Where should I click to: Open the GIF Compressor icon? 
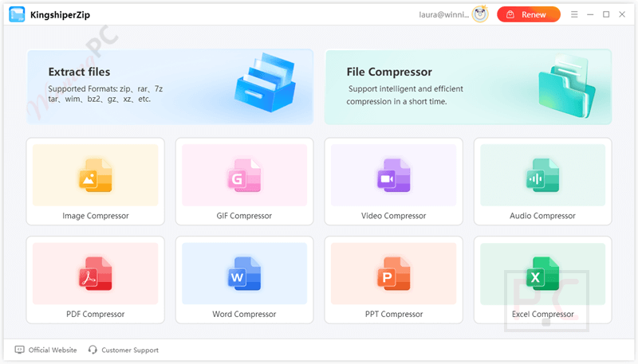tap(244, 175)
